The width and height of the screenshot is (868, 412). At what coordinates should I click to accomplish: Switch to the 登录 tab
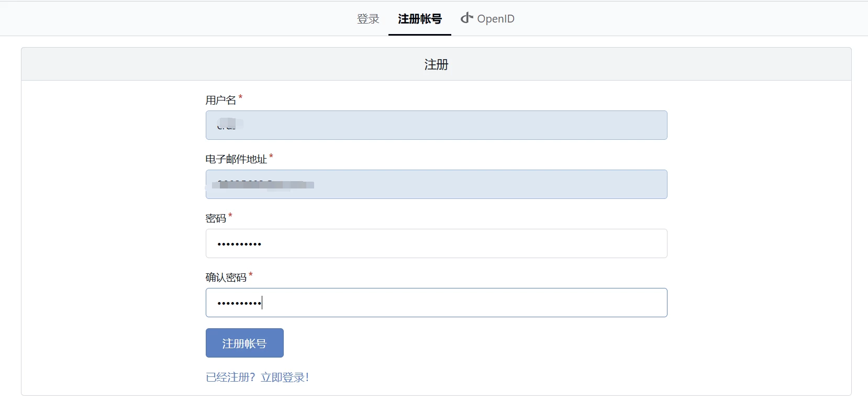368,19
